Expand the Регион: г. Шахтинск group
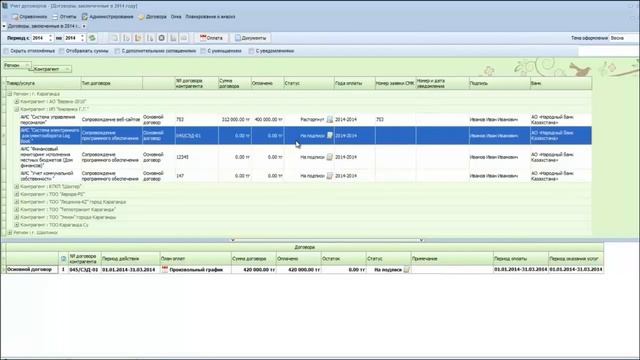This screenshot has width=640, height=360. 10,233
